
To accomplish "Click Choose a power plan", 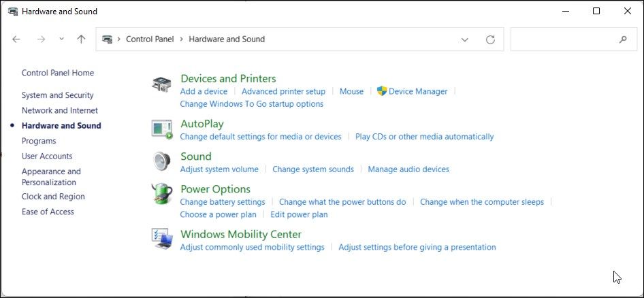I will pyautogui.click(x=218, y=215).
